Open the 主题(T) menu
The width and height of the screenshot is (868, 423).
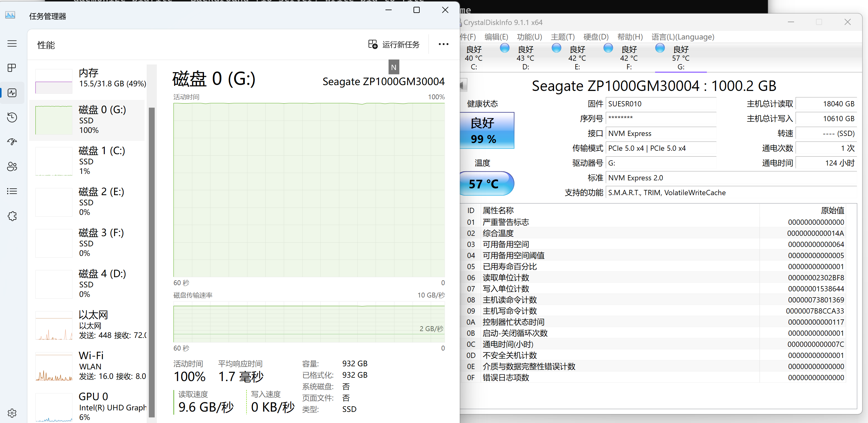[562, 37]
